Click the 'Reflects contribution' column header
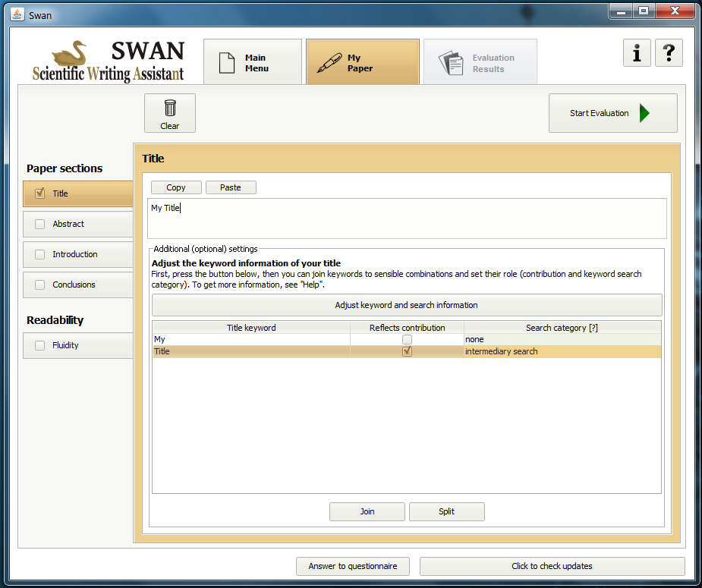Image resolution: width=702 pixels, height=588 pixels. click(407, 328)
